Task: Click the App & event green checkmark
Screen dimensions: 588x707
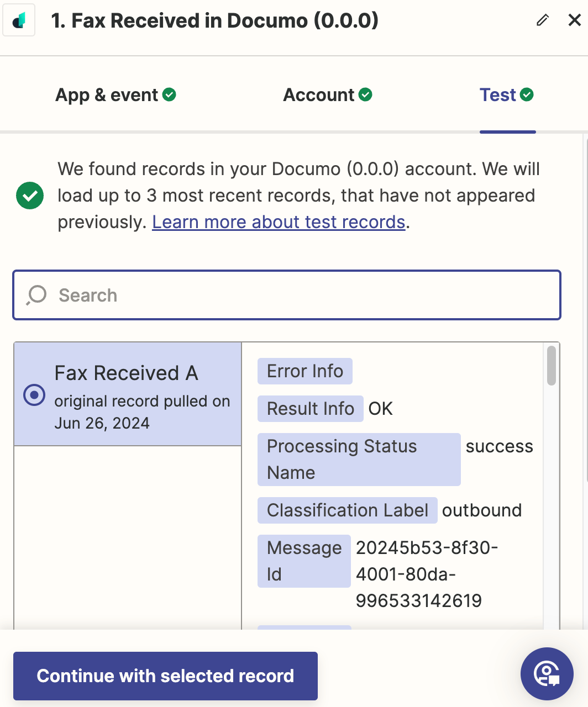Action: [x=170, y=95]
